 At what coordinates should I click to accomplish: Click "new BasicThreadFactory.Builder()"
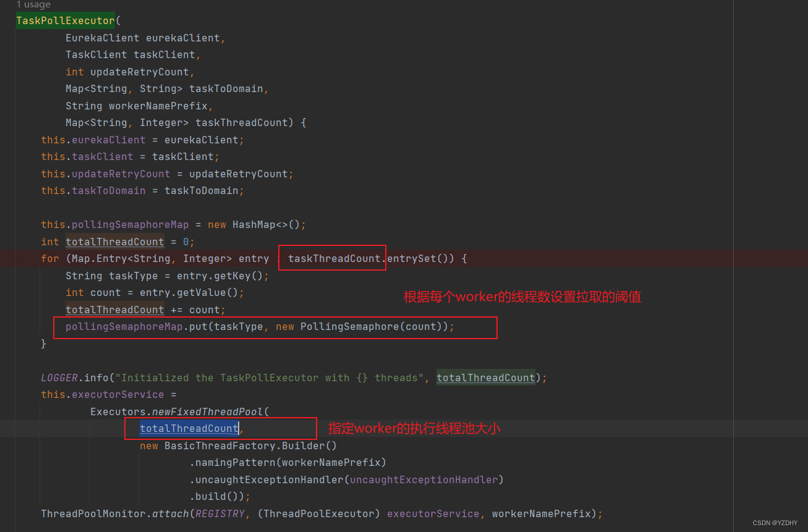click(x=238, y=445)
